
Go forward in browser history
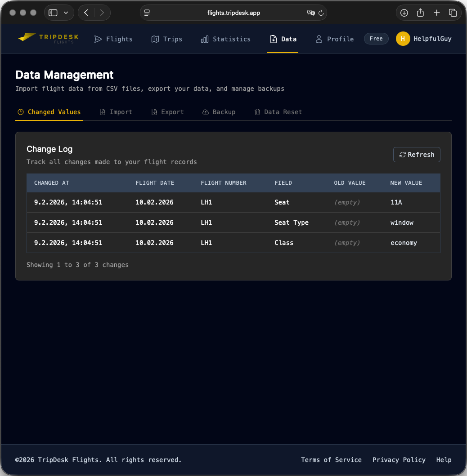(102, 13)
